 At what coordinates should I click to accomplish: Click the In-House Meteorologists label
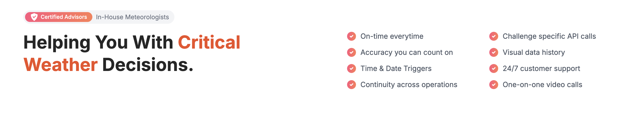click(132, 17)
